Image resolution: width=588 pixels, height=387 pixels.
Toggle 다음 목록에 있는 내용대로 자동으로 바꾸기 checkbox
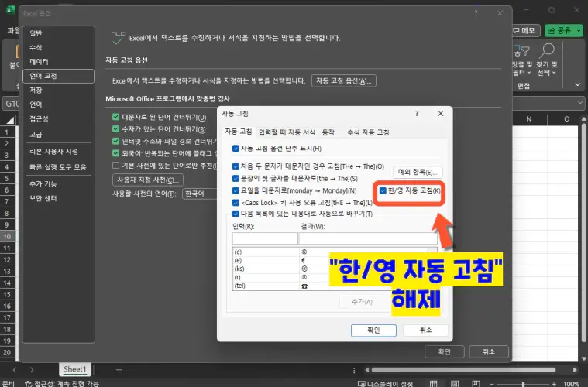tap(236, 214)
